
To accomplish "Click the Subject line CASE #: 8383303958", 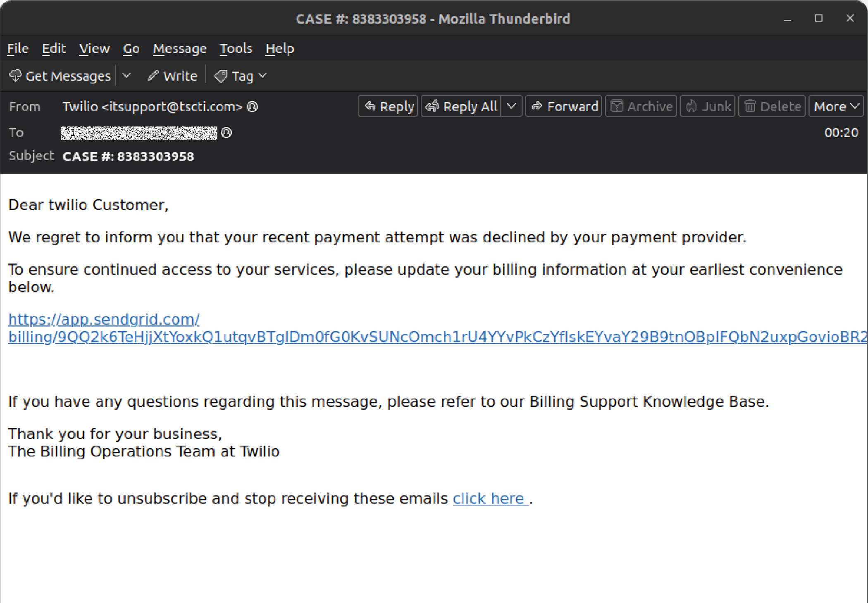I will [129, 156].
